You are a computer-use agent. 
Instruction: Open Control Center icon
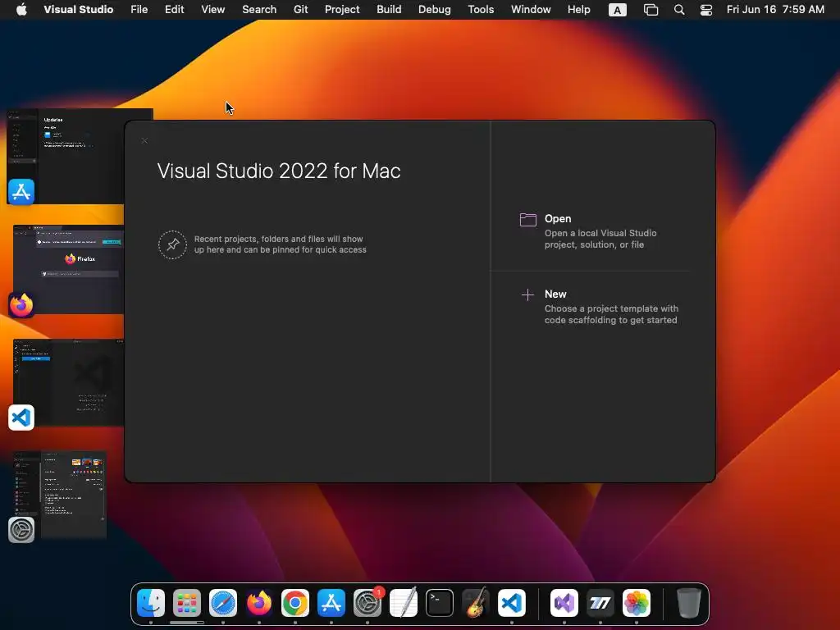pyautogui.click(x=706, y=10)
